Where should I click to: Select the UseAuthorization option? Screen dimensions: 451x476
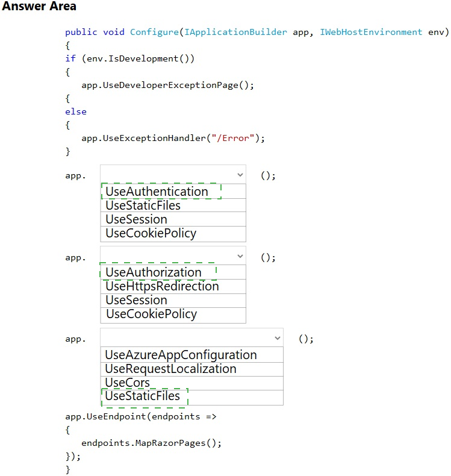(154, 272)
